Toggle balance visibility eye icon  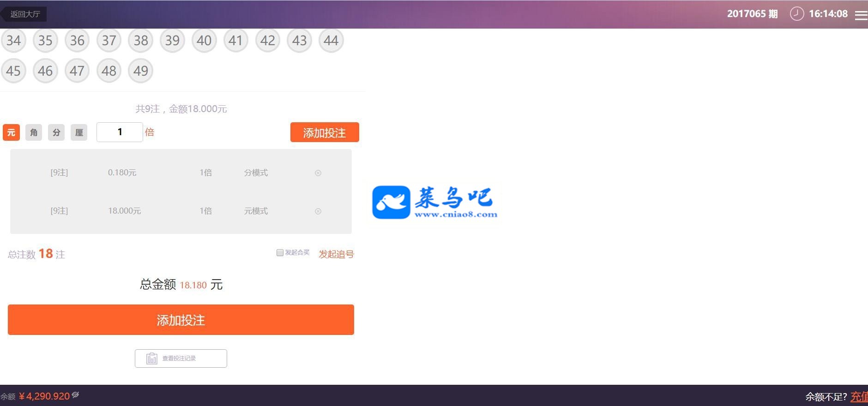[76, 395]
